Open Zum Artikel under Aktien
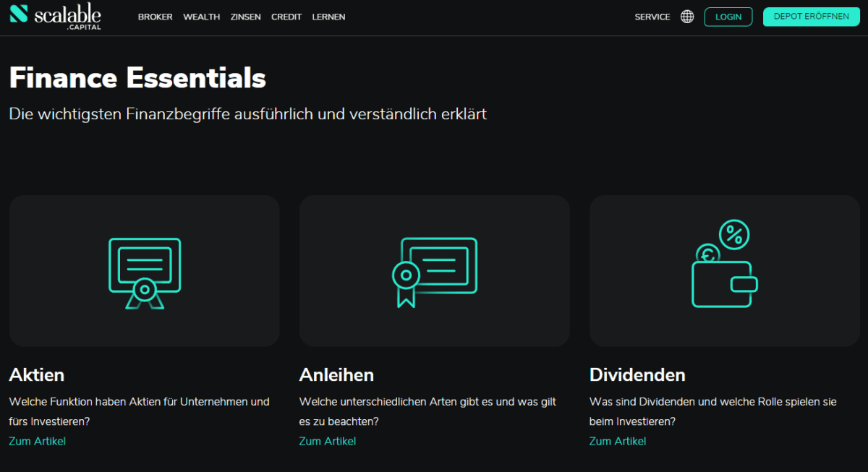Viewport: 868px width, 472px height. tap(36, 441)
